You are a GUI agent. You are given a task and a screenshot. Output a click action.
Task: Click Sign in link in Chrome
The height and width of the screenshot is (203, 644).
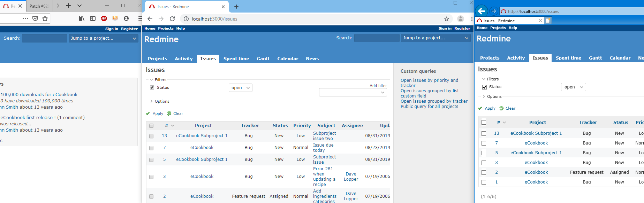point(445,29)
